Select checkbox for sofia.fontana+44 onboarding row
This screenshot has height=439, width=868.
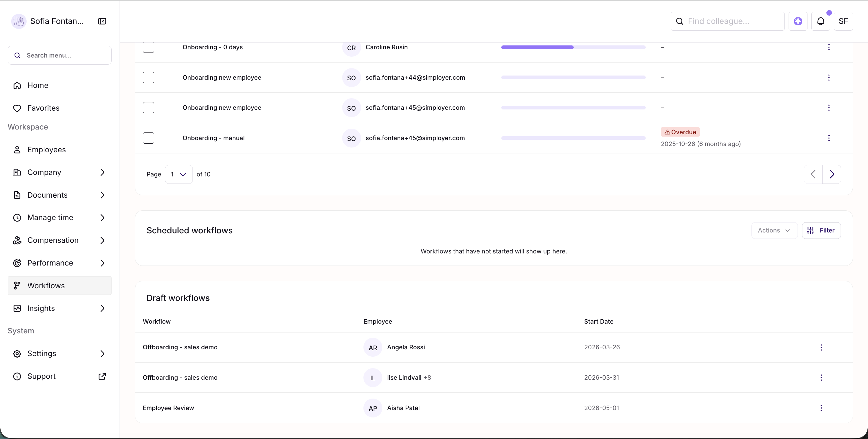click(x=148, y=77)
